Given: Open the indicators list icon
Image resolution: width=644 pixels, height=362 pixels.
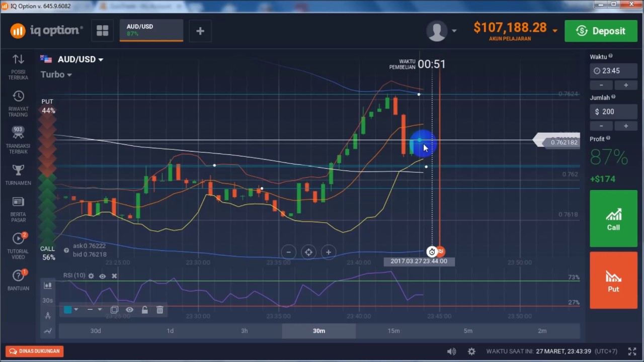Looking at the screenshot, I should (x=48, y=331).
